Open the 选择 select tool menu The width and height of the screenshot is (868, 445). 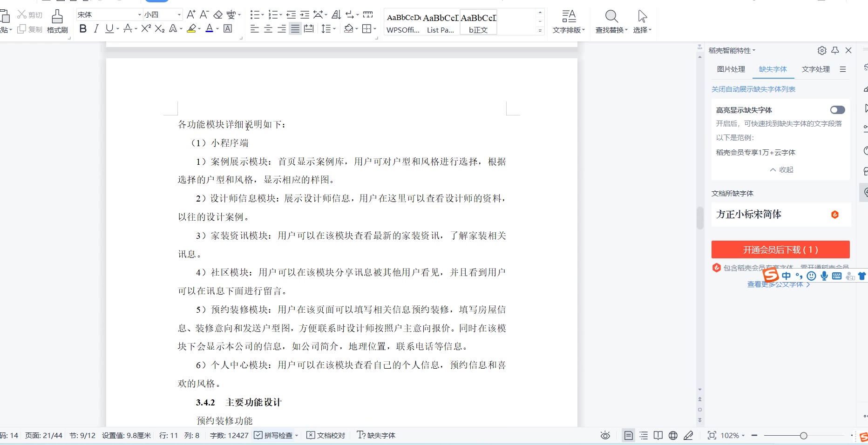[642, 22]
